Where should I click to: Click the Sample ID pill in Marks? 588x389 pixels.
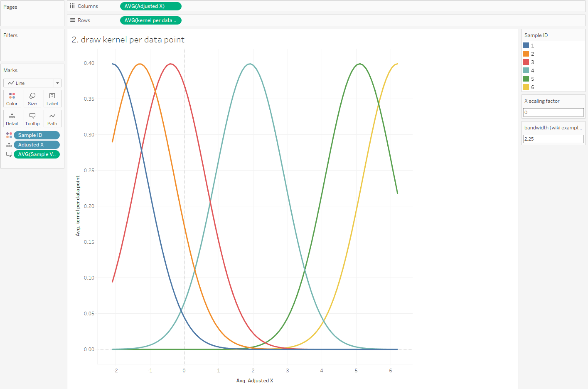click(37, 135)
